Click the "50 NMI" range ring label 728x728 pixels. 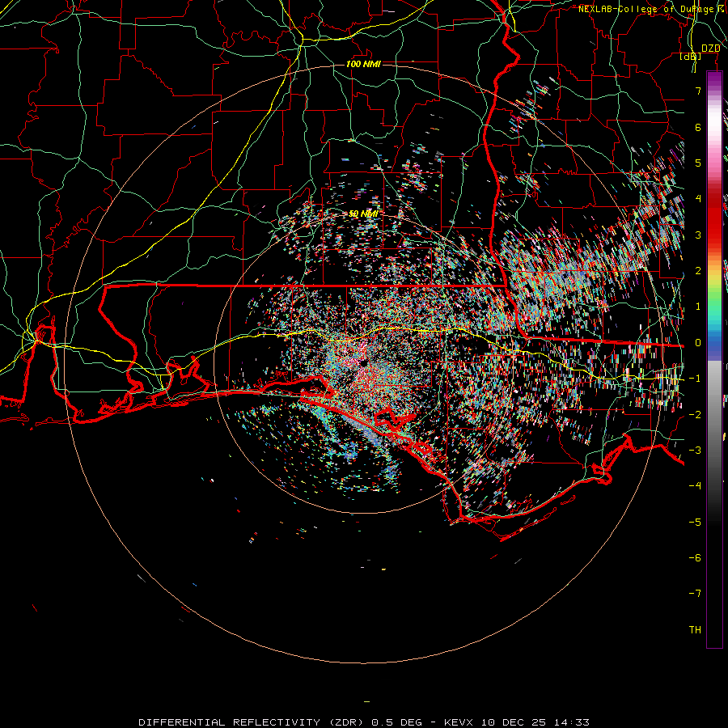363,214
